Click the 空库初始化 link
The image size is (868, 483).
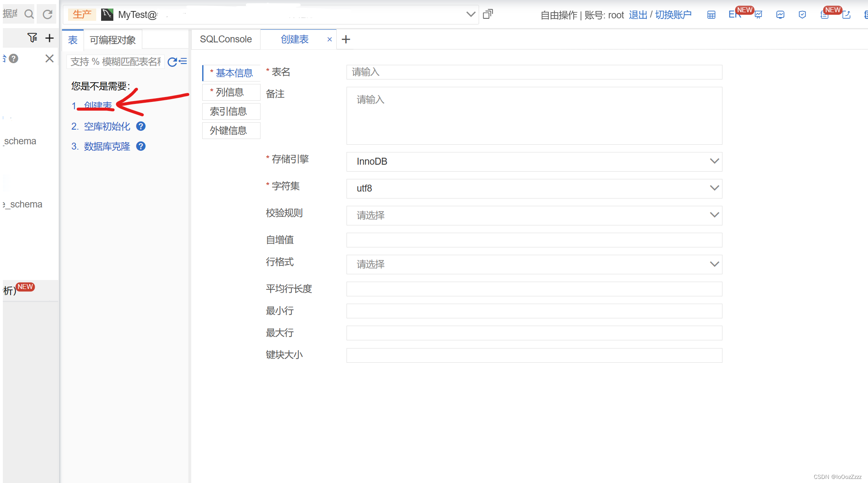(107, 126)
